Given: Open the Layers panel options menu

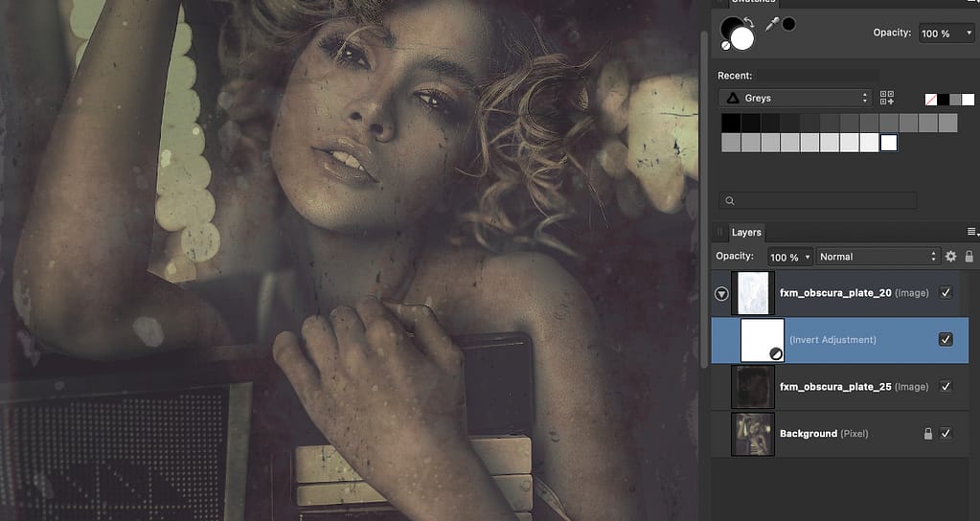Looking at the screenshot, I should point(973,232).
